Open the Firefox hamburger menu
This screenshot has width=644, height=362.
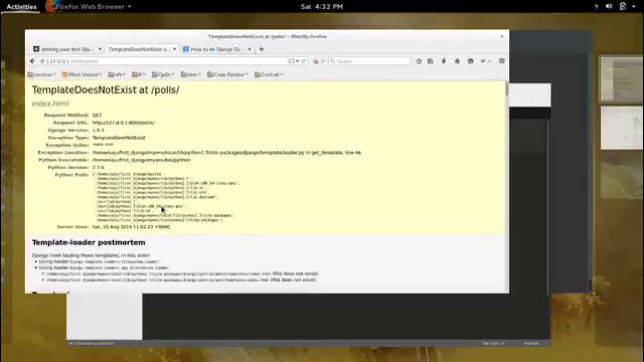(502, 61)
